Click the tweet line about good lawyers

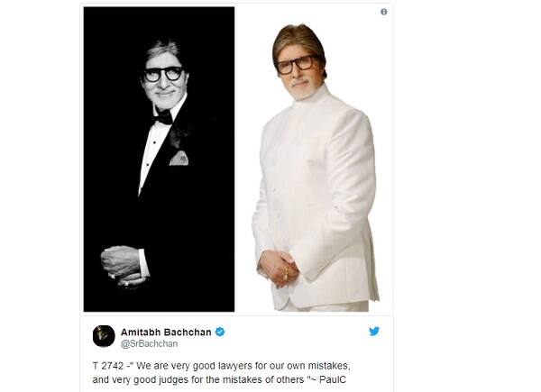[x=222, y=366]
